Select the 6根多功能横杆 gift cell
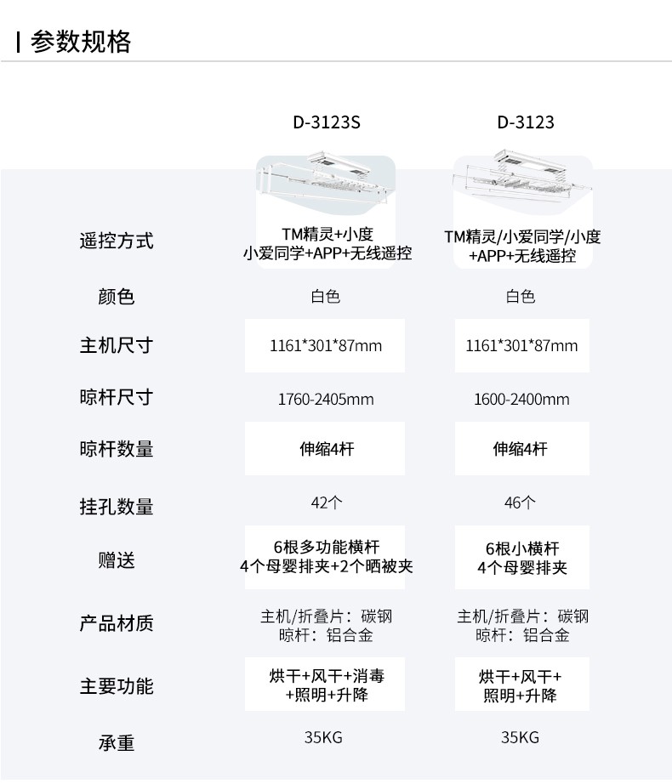The width and height of the screenshot is (672, 784). click(326, 558)
